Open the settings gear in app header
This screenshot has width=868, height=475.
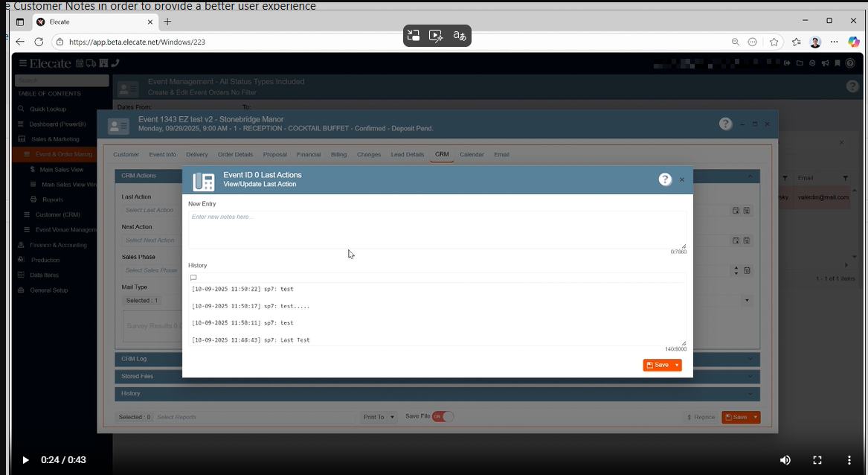coord(812,63)
